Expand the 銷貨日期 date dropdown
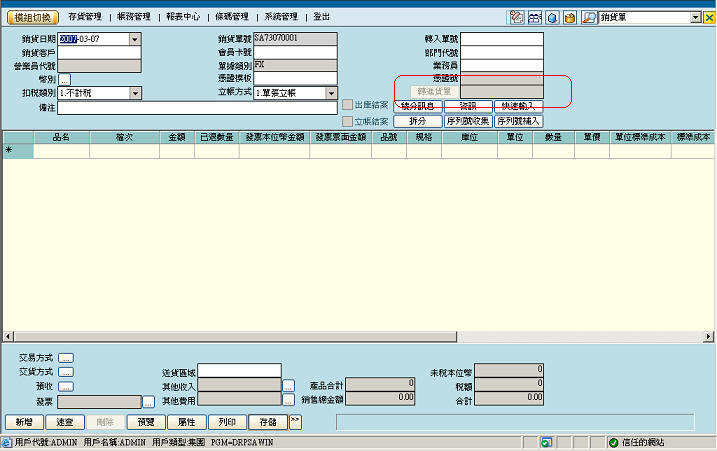 [x=134, y=39]
